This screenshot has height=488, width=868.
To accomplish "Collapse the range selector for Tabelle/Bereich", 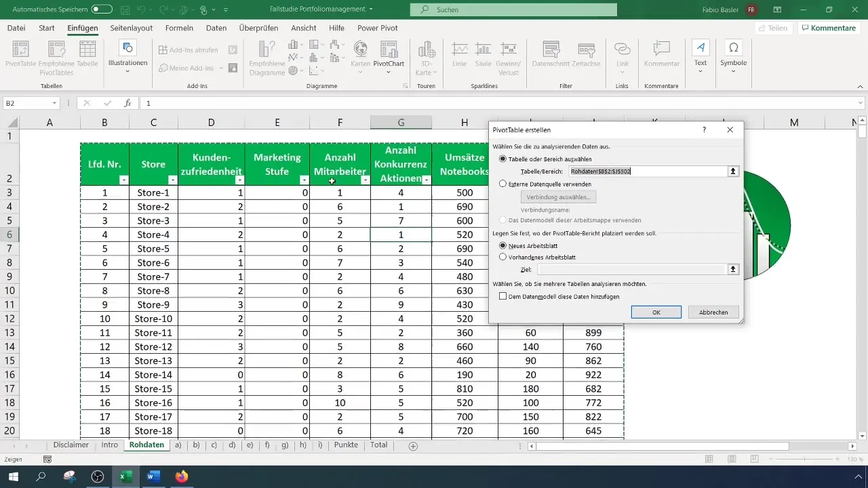I will (733, 171).
